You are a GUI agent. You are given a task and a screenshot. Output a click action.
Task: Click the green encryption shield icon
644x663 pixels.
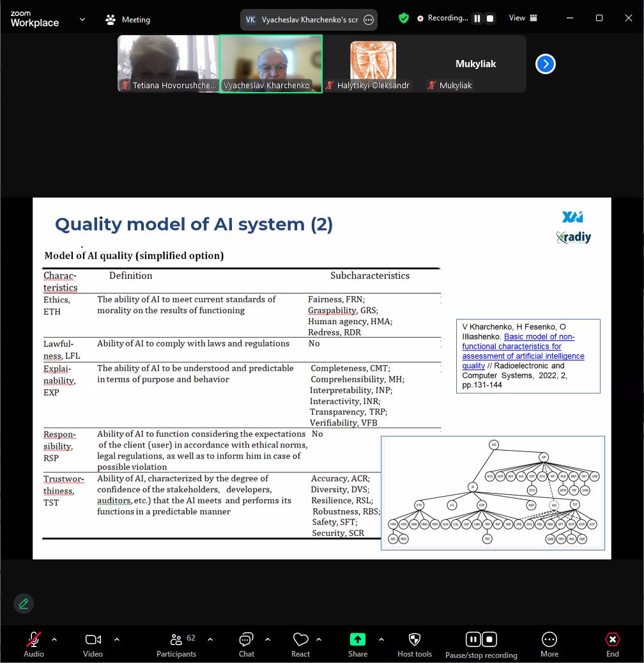[403, 19]
